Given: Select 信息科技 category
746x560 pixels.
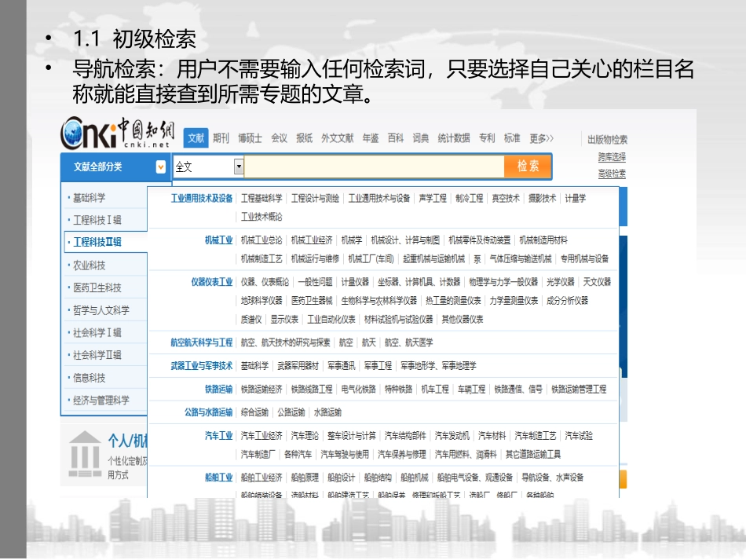Looking at the screenshot, I should point(90,378).
